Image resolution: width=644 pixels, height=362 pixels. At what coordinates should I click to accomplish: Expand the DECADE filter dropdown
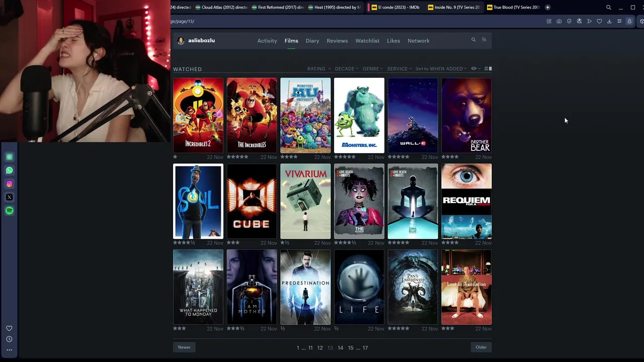(346, 69)
